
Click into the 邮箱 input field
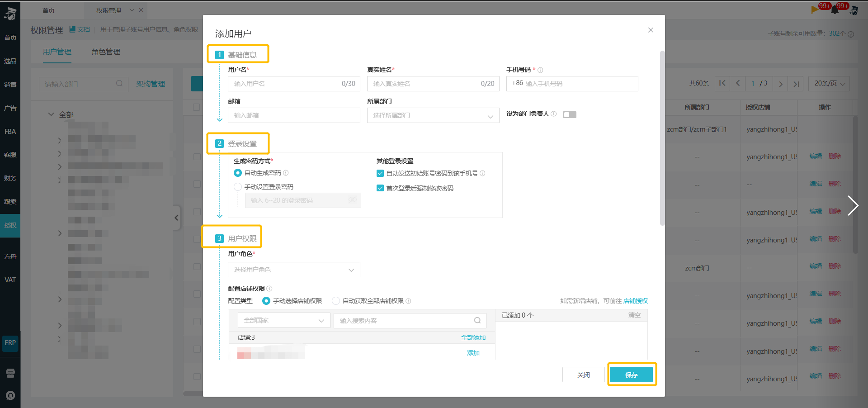(294, 115)
